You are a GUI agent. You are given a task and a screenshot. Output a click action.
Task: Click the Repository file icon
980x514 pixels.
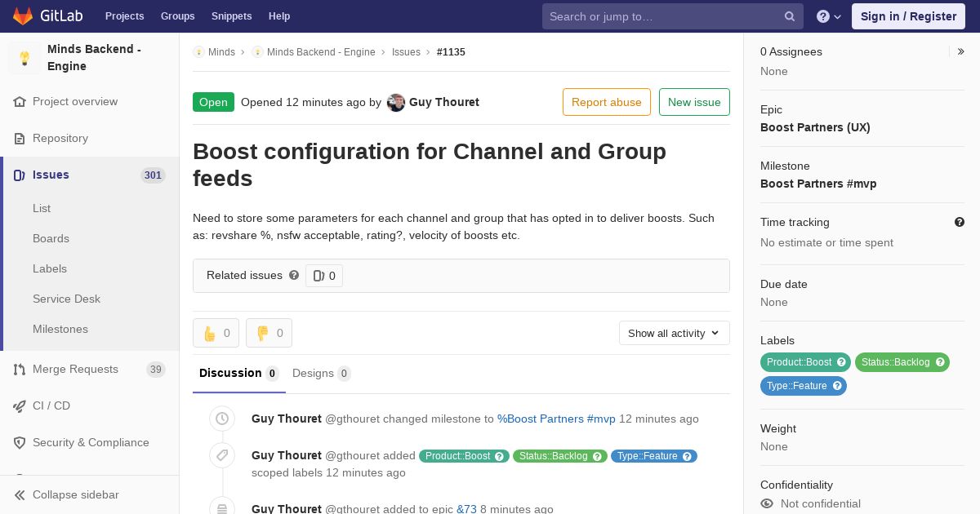pos(20,139)
